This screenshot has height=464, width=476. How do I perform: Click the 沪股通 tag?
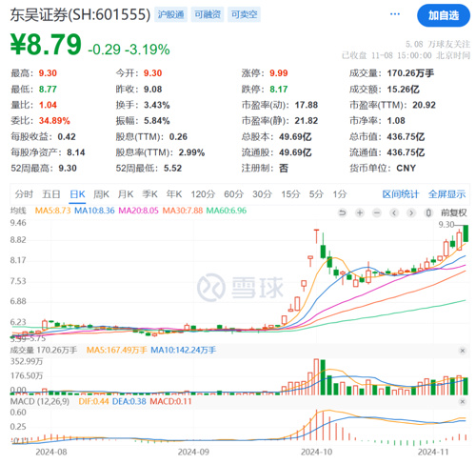(170, 14)
